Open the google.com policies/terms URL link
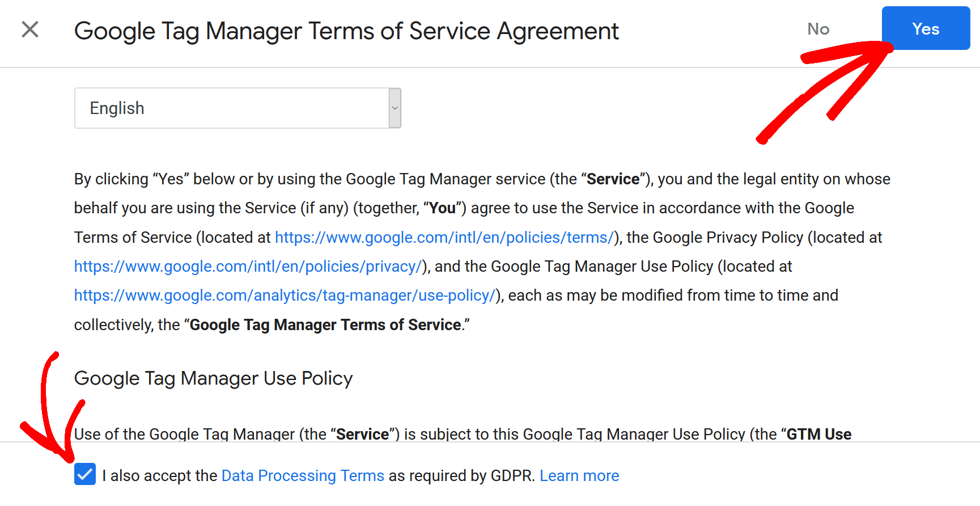 (444, 237)
